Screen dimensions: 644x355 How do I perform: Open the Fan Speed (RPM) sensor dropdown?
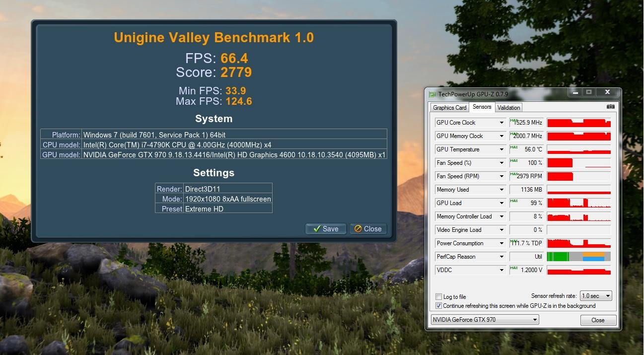[x=501, y=176]
